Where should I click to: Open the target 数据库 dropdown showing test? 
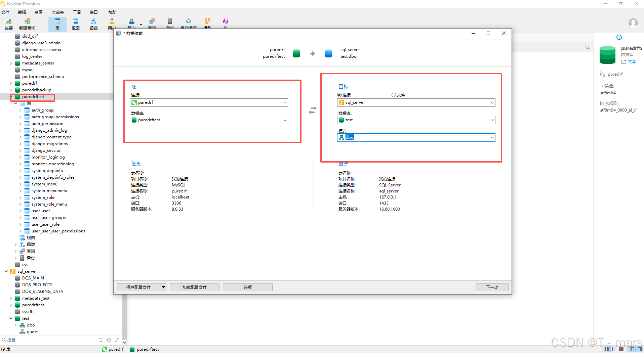416,120
